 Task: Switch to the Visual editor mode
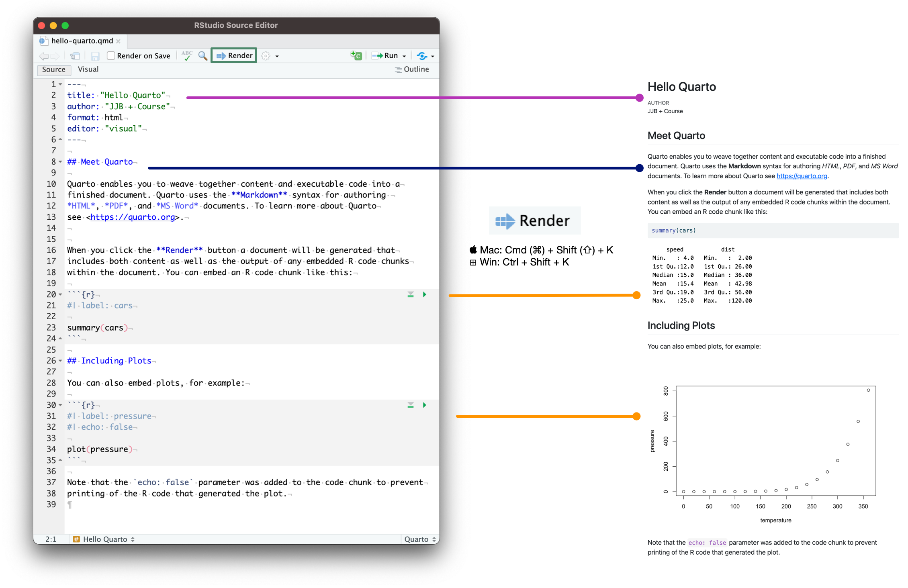coord(88,69)
